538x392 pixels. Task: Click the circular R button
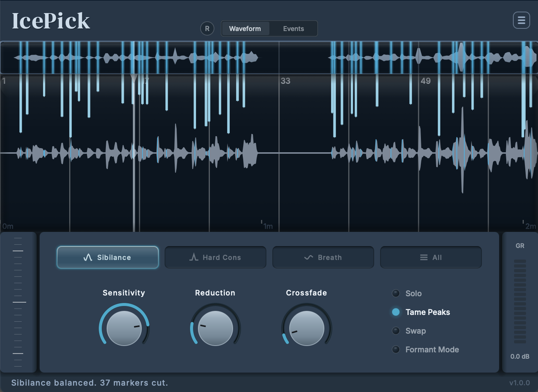[x=207, y=28]
